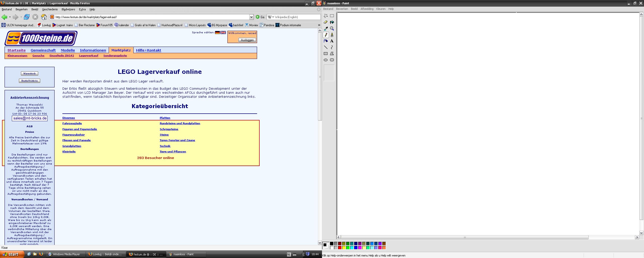Select the Airbrush spray tool
Screen dimensions: 644x258
(326, 41)
